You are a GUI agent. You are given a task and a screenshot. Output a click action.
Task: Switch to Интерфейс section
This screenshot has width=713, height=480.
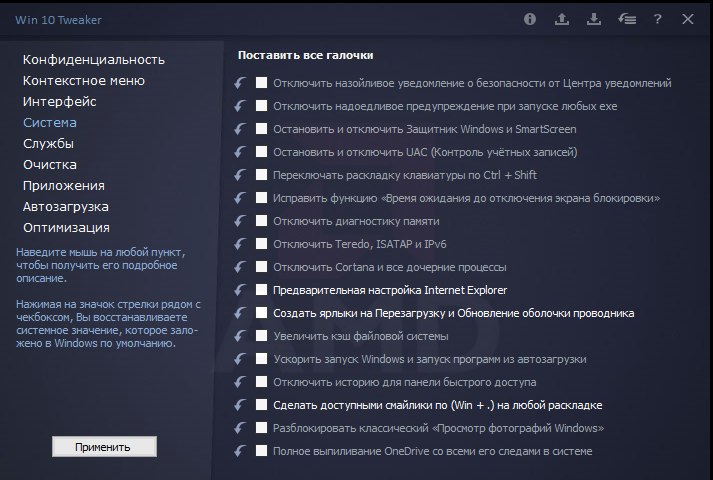click(60, 101)
